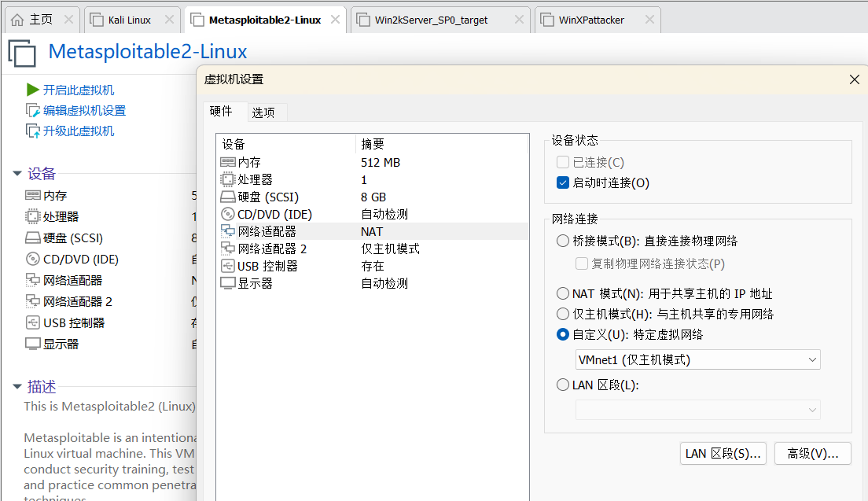Uncheck 启动时连接(O) checkbox
Image resolution: width=868 pixels, height=501 pixels.
pyautogui.click(x=562, y=182)
